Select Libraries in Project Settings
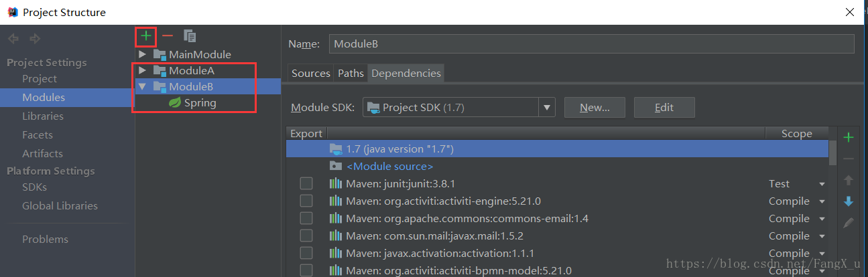The width and height of the screenshot is (868, 277). coord(43,116)
